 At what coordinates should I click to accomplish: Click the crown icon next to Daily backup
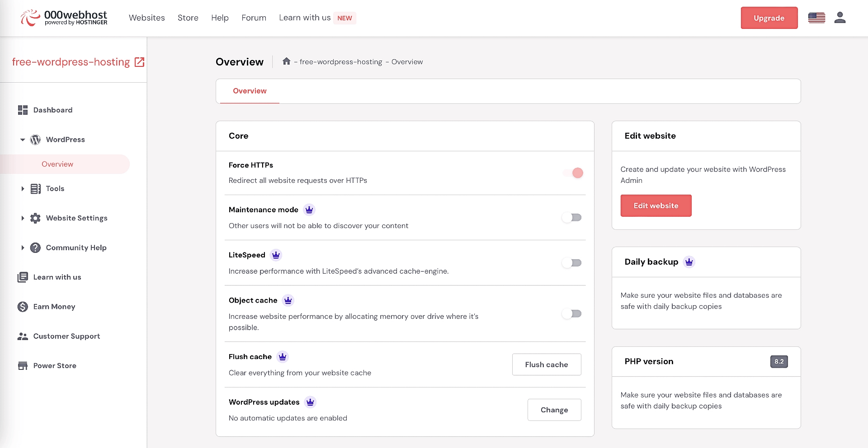[x=689, y=261]
